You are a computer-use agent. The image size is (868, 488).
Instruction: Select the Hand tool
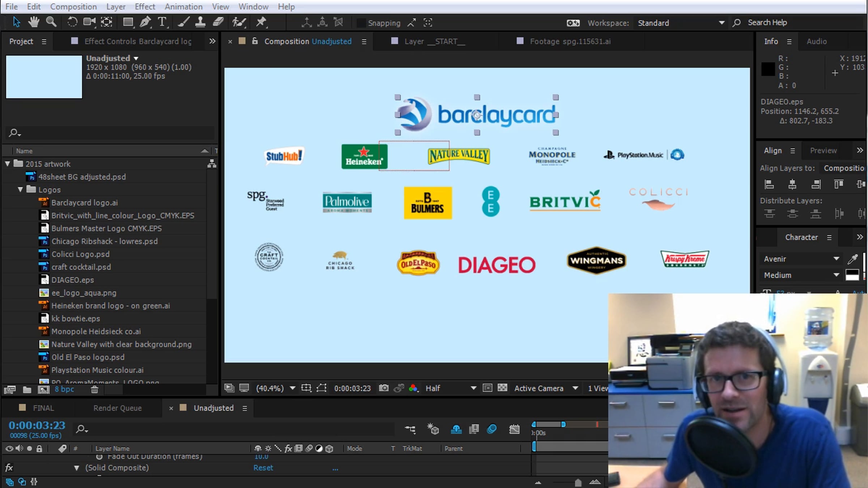pos(34,22)
